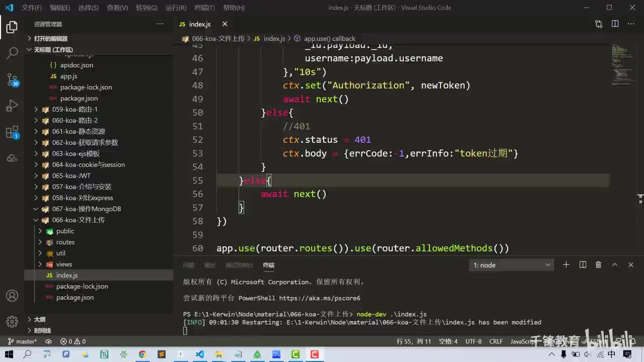This screenshot has width=644, height=362.
Task: Click 066-koa-文件上传 breadcrumb segment
Action: pos(218,39)
